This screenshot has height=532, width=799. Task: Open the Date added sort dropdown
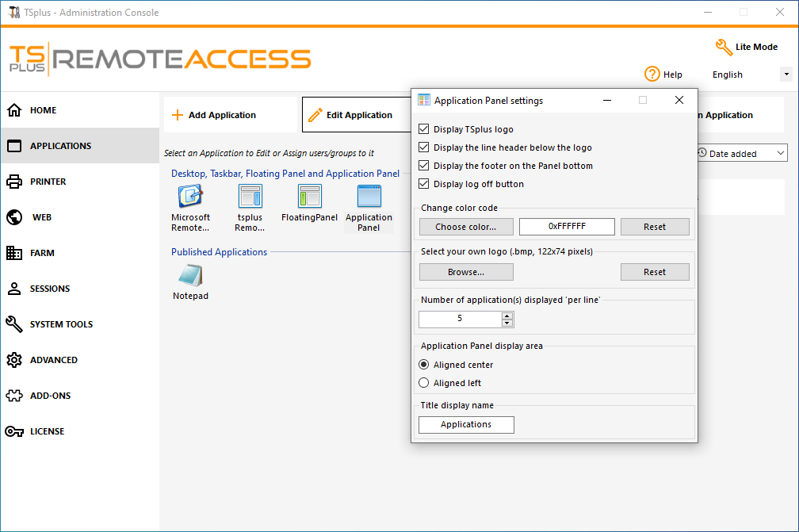(741, 152)
